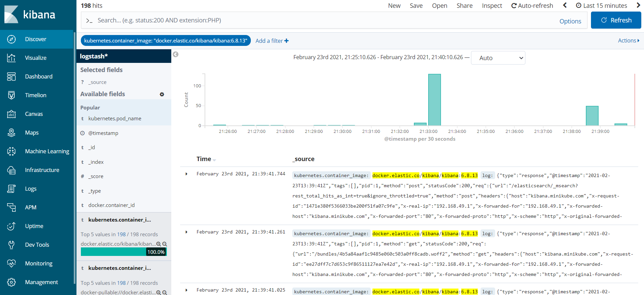Viewport: 644px width, 295px height.
Task: Sort by the Time column header
Action: [206, 159]
